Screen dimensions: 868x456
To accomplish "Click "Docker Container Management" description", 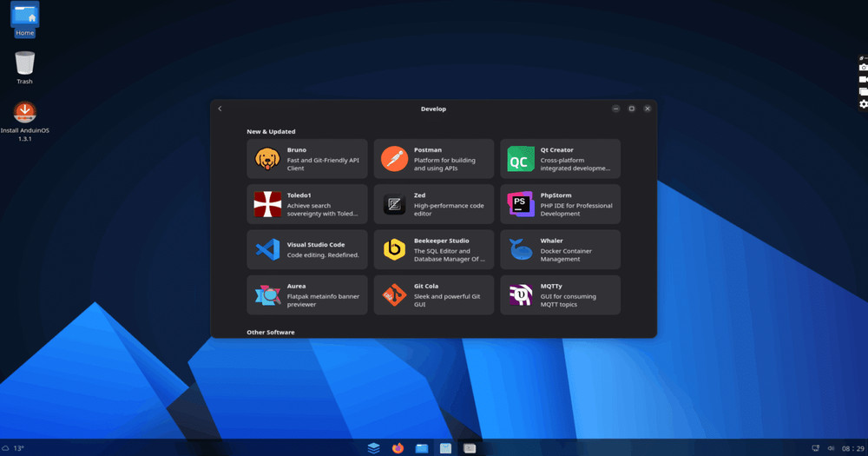I will (566, 254).
